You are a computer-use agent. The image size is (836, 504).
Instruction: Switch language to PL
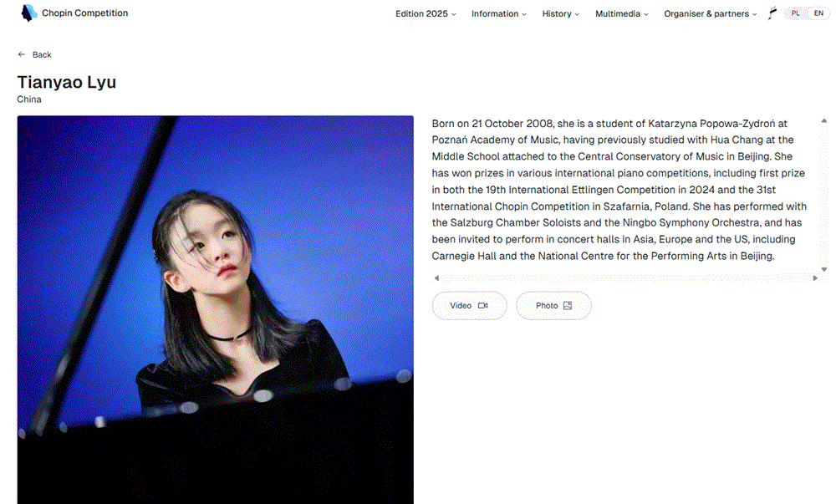(796, 13)
